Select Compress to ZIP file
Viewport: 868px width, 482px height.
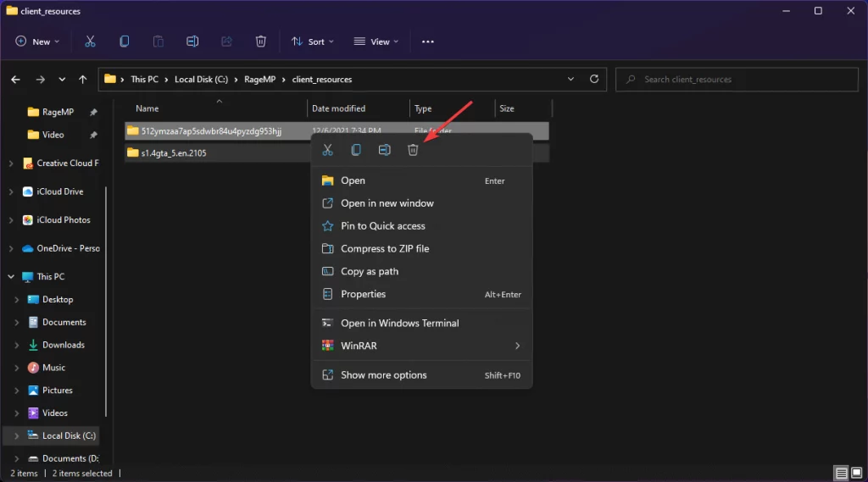point(422,248)
